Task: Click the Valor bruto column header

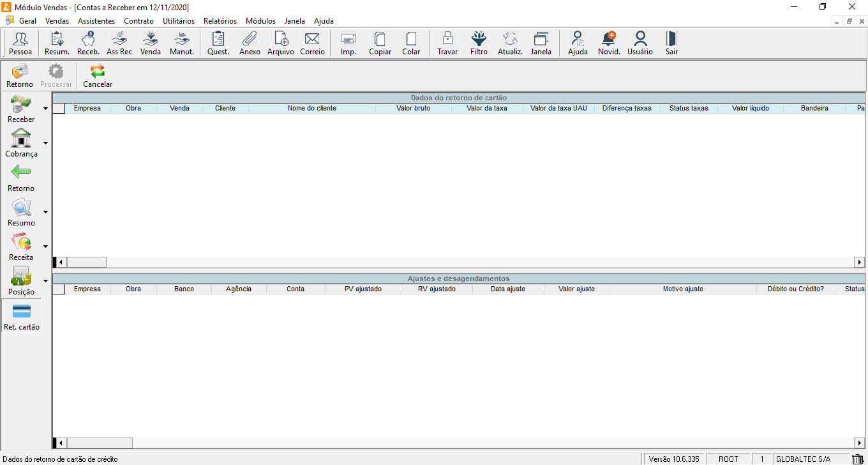Action: pyautogui.click(x=413, y=109)
